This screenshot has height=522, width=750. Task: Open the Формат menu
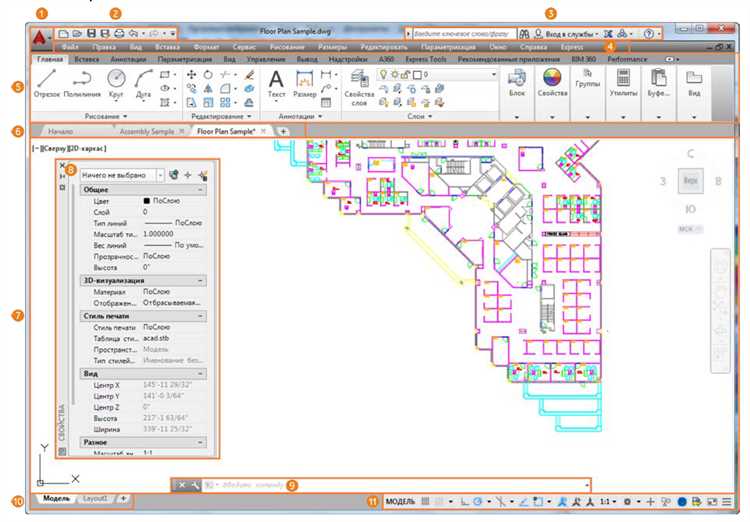[206, 47]
